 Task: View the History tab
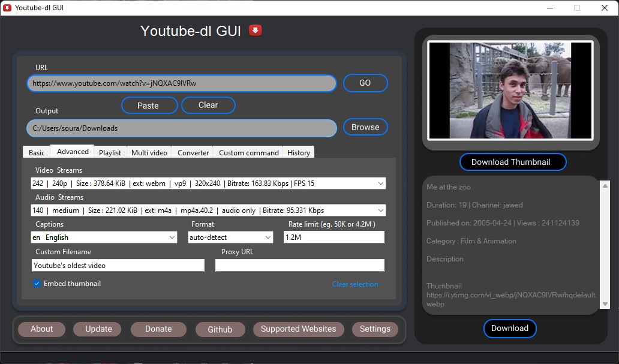(x=299, y=152)
